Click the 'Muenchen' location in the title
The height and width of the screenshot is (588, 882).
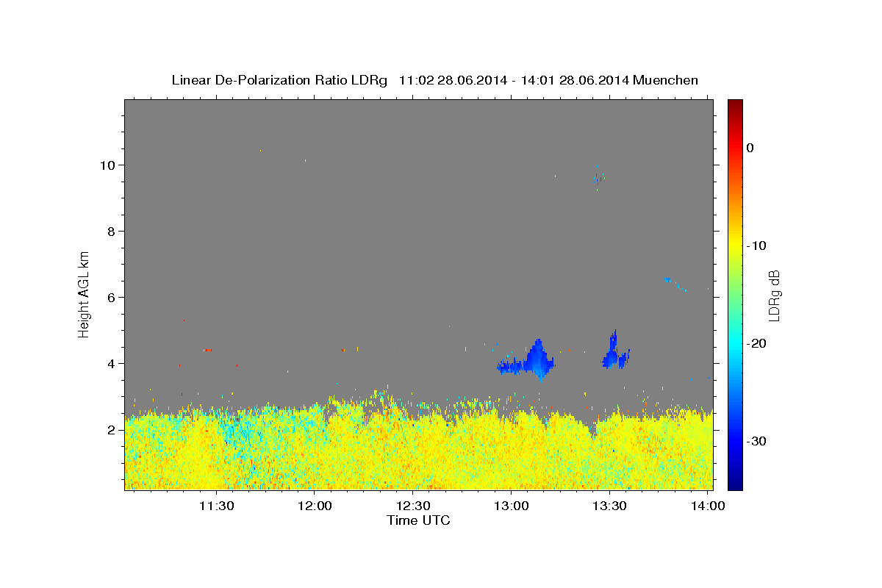click(667, 80)
